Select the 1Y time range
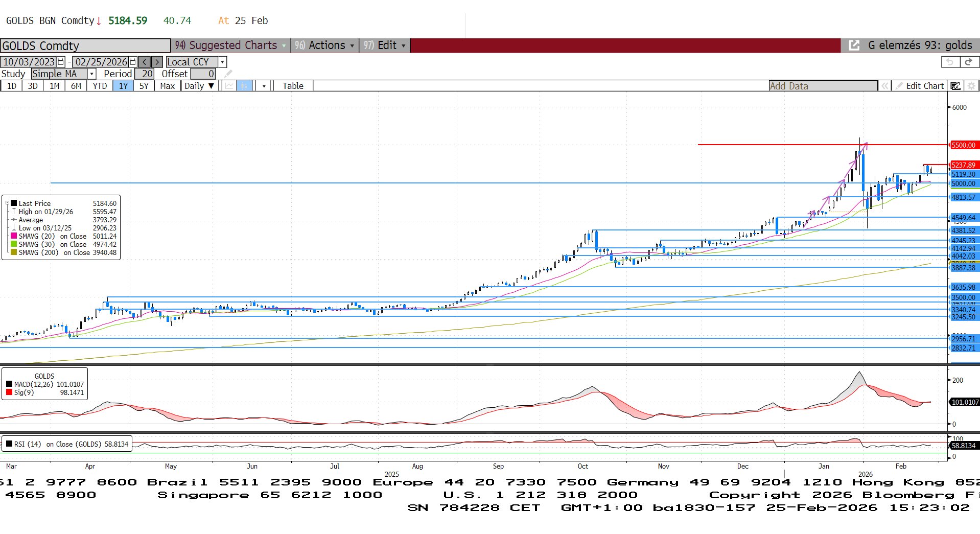980x534 pixels. tap(123, 86)
